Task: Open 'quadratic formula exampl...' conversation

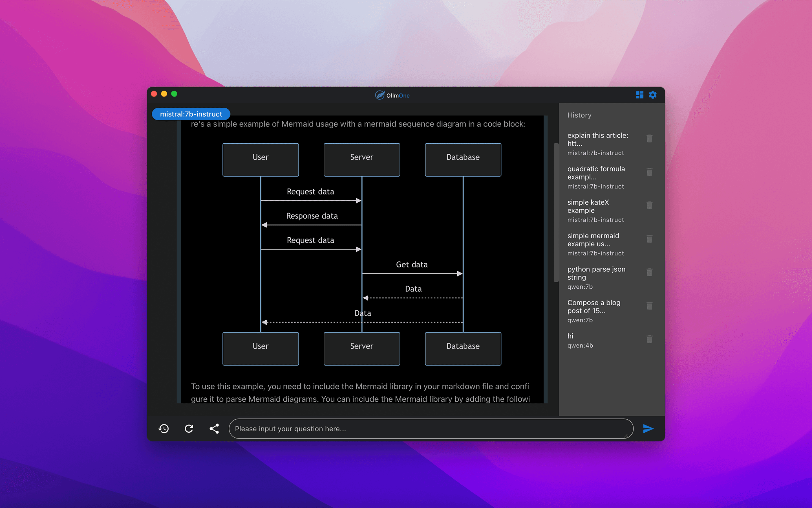Action: click(x=596, y=177)
